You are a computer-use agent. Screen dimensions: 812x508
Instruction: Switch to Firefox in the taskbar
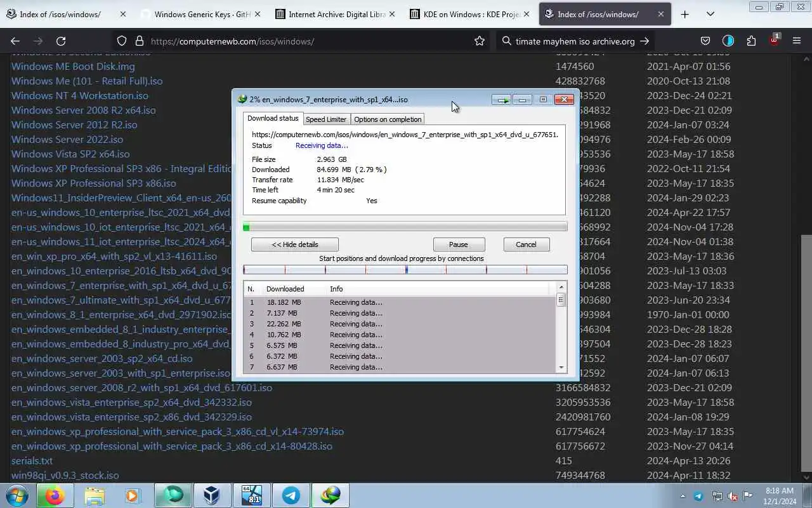(55, 495)
